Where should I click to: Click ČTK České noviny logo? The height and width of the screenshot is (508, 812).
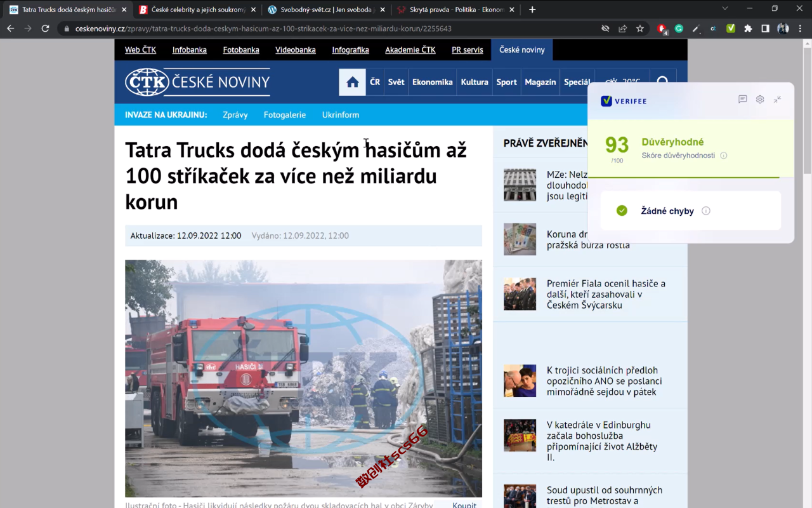pos(197,82)
